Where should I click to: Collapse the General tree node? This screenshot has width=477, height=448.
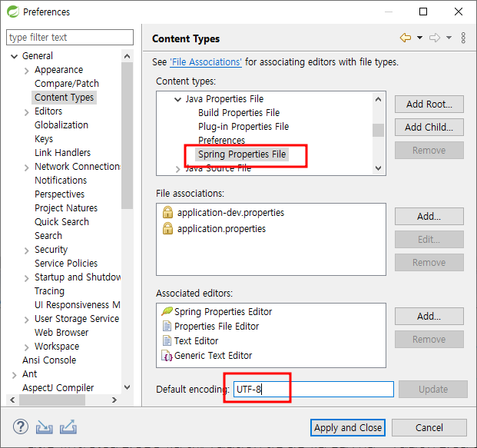click(x=14, y=56)
